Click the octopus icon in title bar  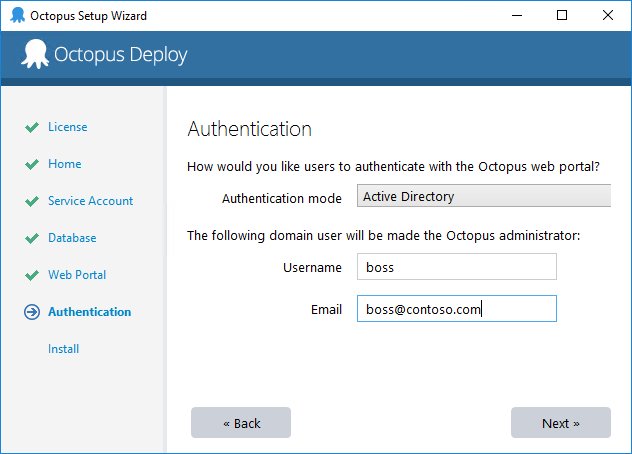17,15
